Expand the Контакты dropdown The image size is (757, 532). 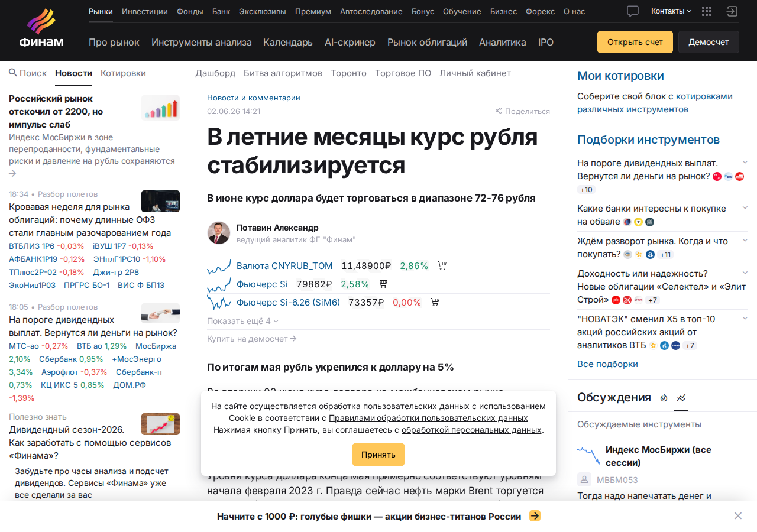pos(671,11)
